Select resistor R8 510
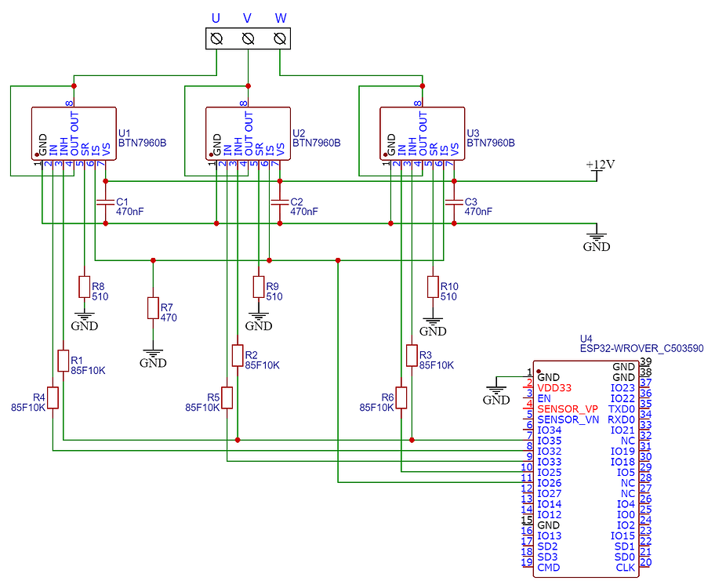The height and width of the screenshot is (588, 715). pyautogui.click(x=85, y=286)
